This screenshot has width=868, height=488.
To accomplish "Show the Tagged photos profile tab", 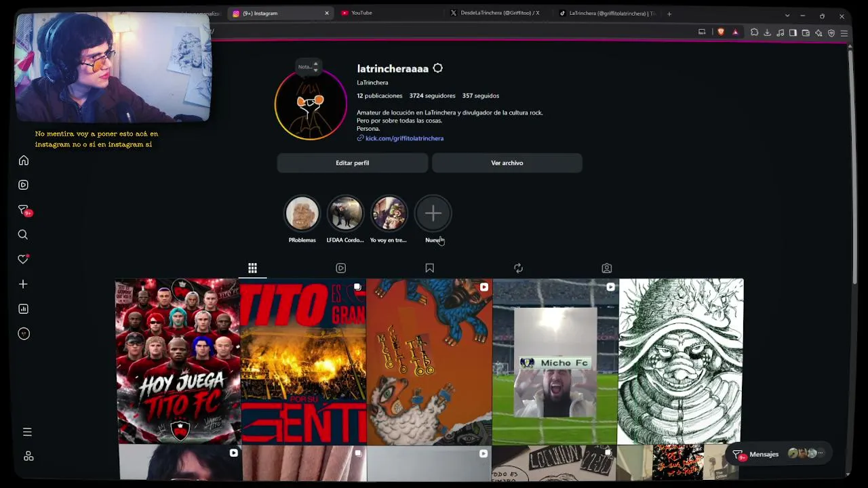I will click(x=607, y=268).
